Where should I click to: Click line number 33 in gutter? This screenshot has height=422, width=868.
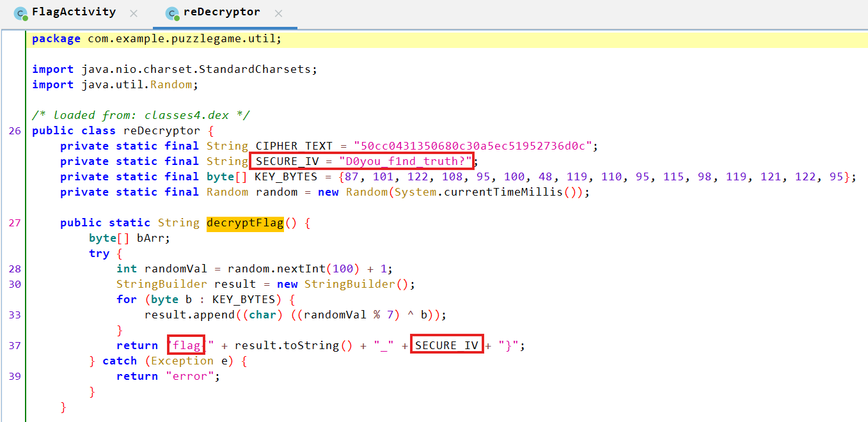[14, 315]
